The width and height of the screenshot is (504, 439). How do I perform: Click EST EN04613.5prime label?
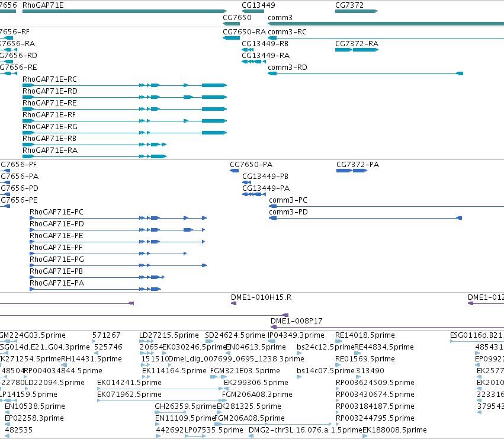pyautogui.click(x=255, y=347)
